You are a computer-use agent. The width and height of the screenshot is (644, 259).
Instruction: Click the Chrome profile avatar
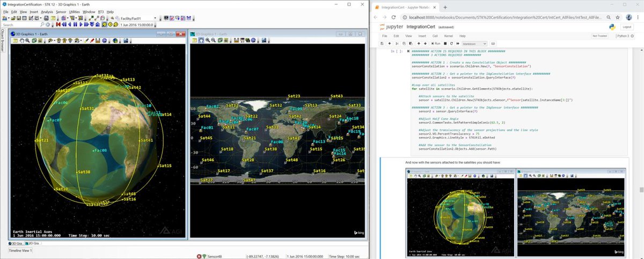point(628,17)
